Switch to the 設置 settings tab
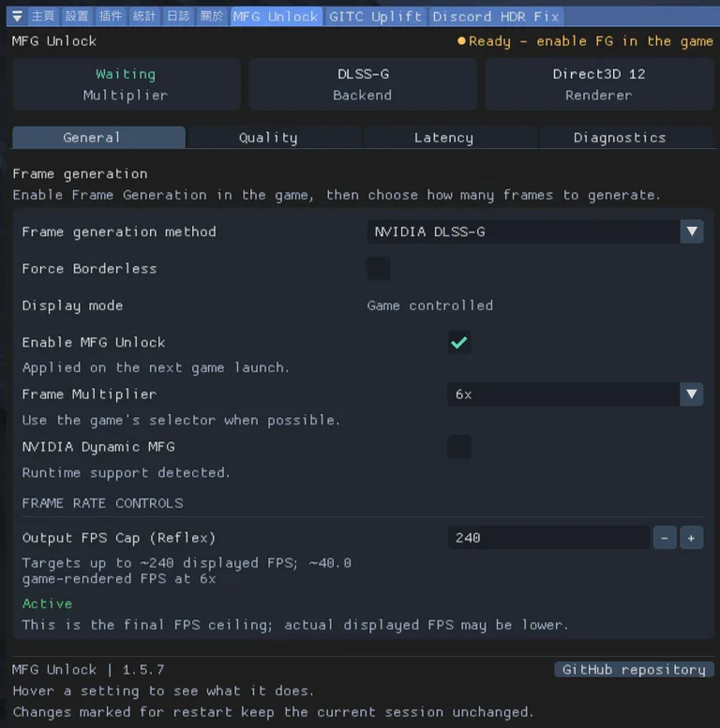 point(77,17)
